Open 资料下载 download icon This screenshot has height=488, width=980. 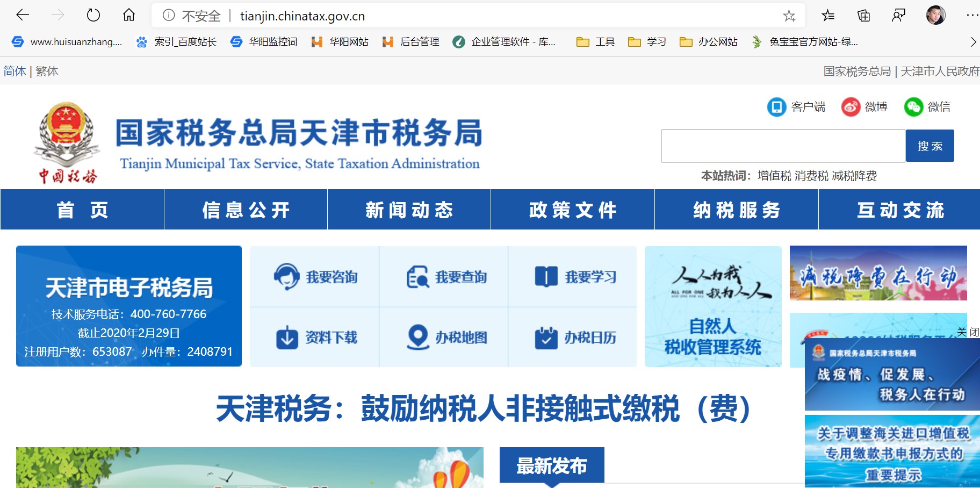(287, 338)
